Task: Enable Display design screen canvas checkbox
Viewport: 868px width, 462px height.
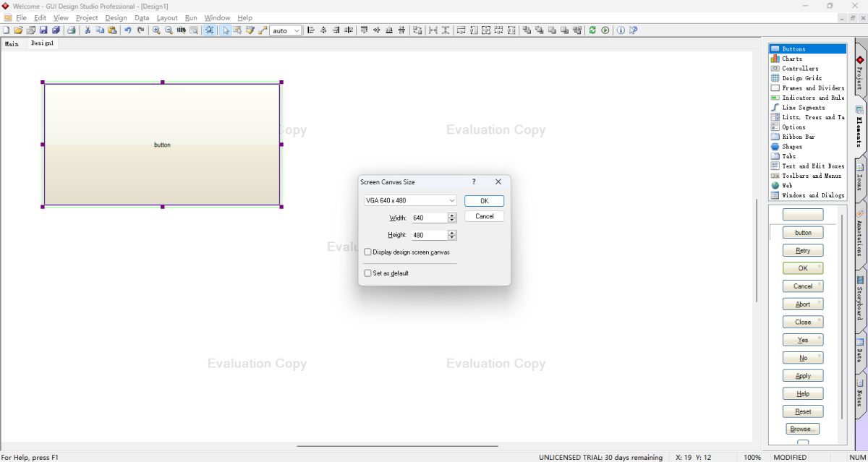Action: point(368,252)
